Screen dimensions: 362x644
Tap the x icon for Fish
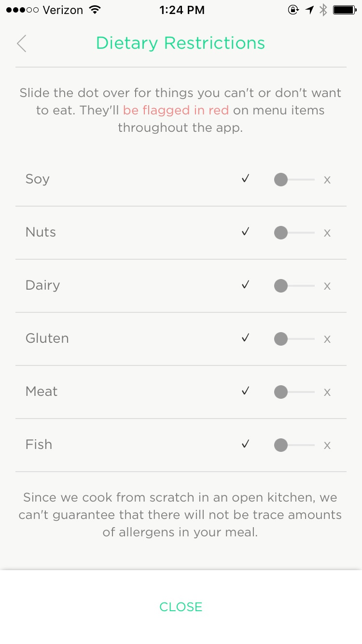click(327, 446)
